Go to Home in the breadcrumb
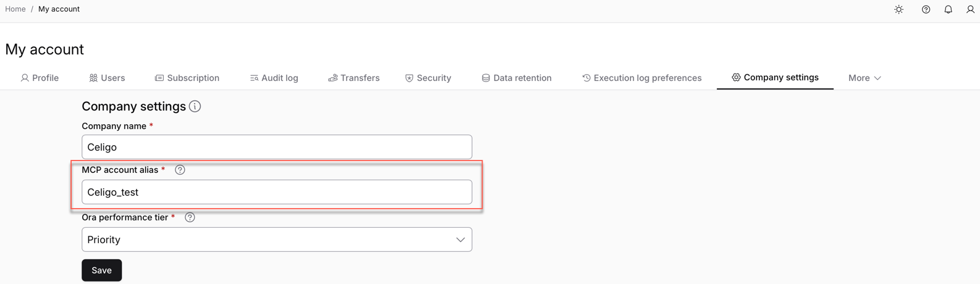This screenshot has width=980, height=284. tap(15, 9)
